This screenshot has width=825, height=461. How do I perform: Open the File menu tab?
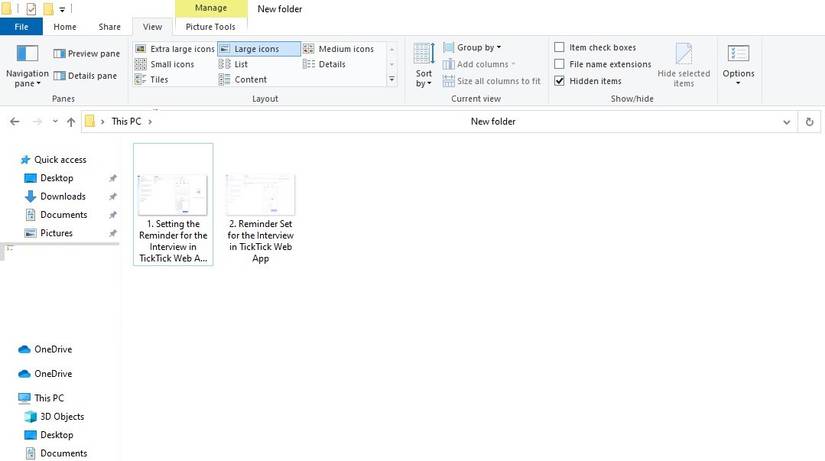pos(21,27)
